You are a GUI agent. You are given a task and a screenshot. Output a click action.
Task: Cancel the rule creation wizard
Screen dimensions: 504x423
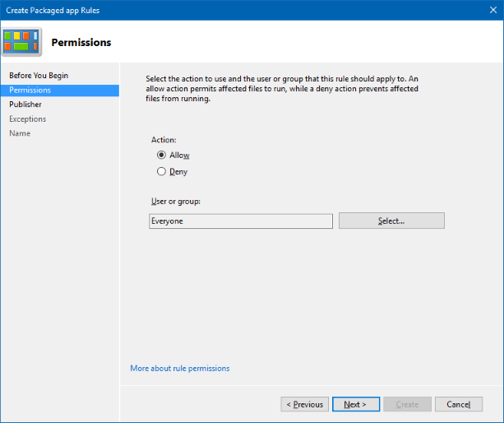(x=458, y=404)
